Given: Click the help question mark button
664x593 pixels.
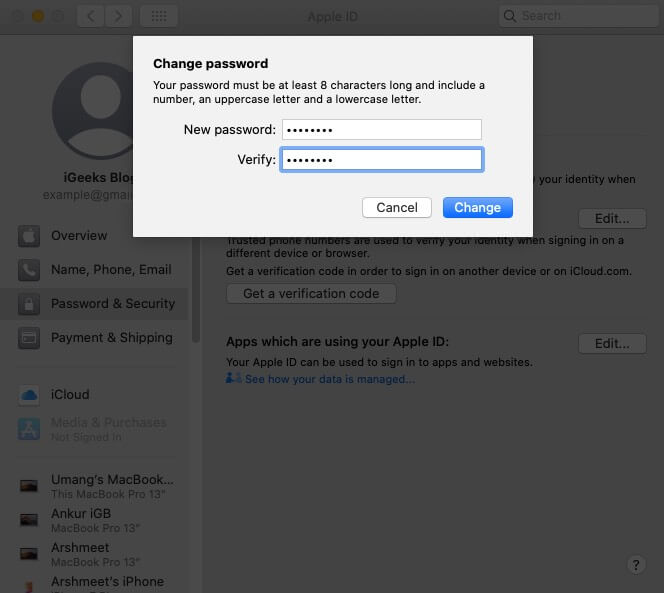Looking at the screenshot, I should pos(635,565).
